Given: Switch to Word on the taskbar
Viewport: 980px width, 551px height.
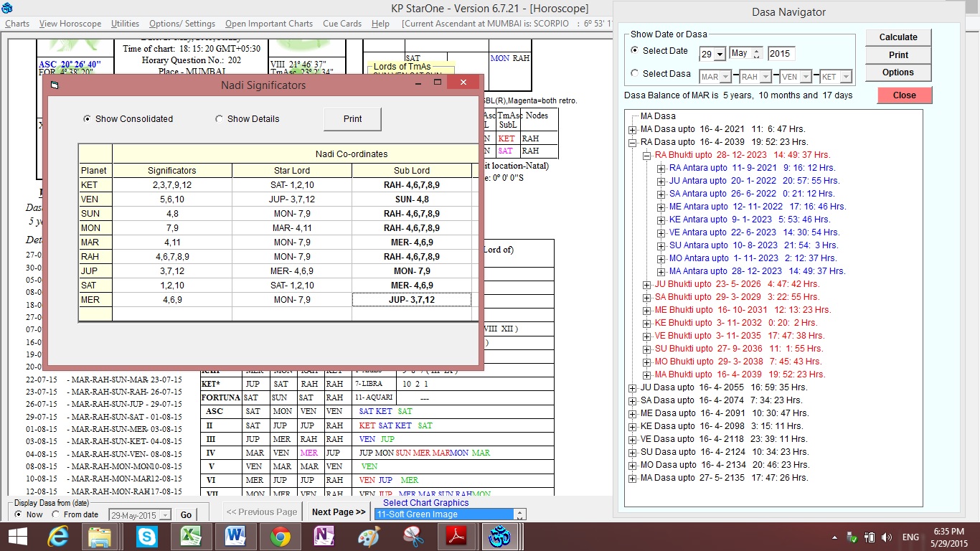Looking at the screenshot, I should (x=235, y=536).
